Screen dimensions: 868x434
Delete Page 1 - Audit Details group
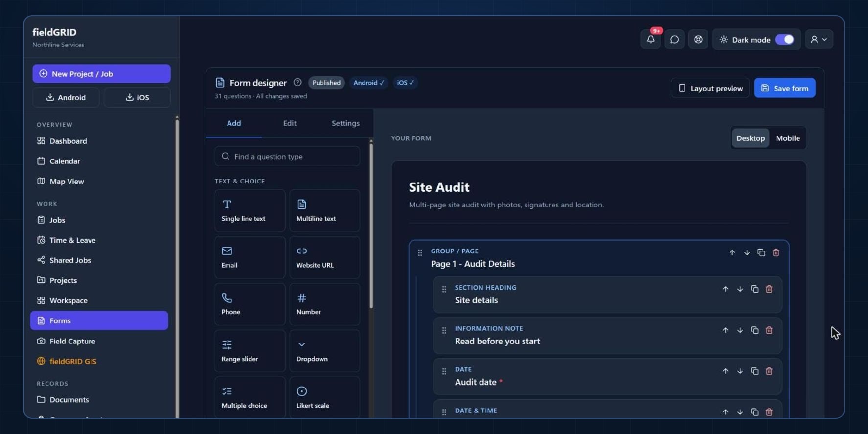776,253
